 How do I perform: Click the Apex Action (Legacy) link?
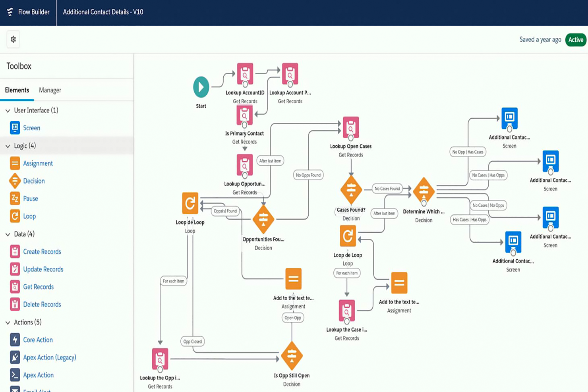[49, 357]
